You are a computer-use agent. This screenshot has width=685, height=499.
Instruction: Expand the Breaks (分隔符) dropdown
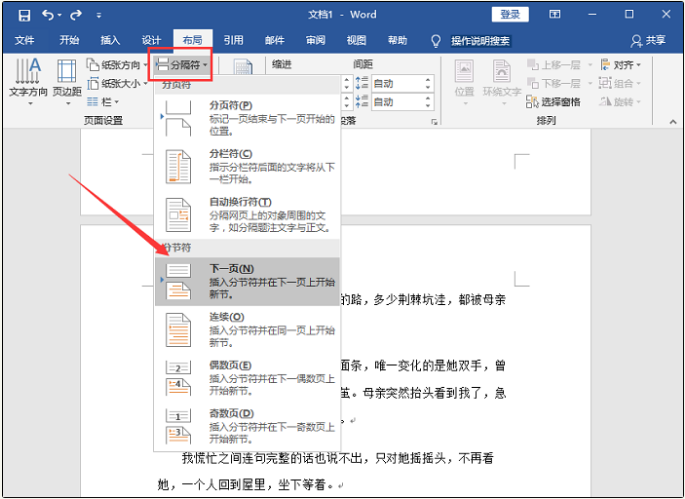pos(181,65)
